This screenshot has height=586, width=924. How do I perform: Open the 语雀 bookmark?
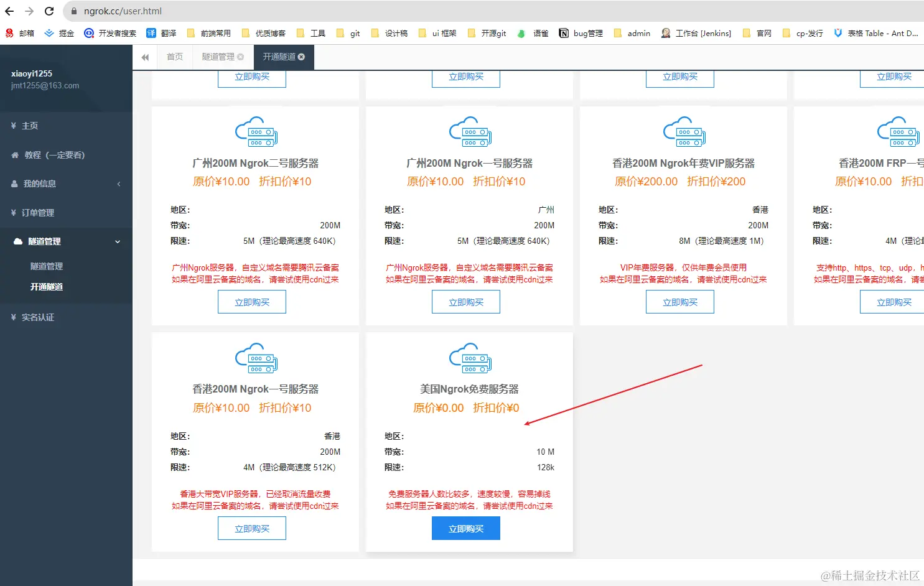click(x=533, y=33)
